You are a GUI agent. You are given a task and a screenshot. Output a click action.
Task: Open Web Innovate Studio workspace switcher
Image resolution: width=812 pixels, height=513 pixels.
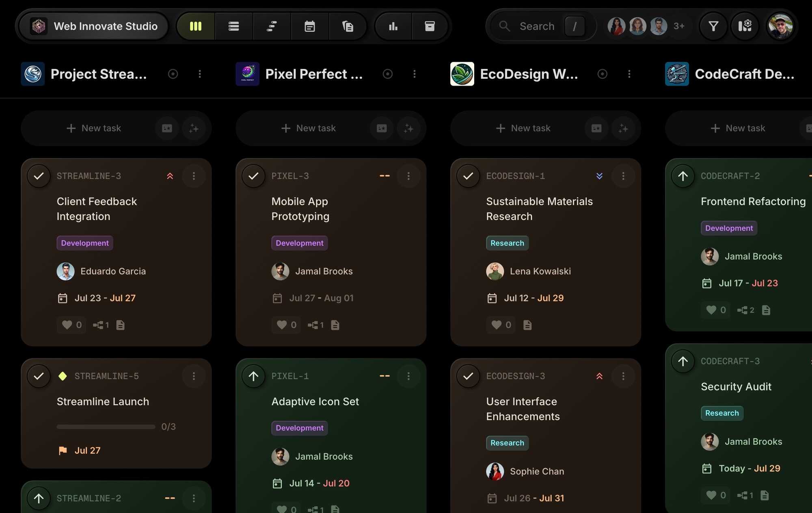pos(94,26)
